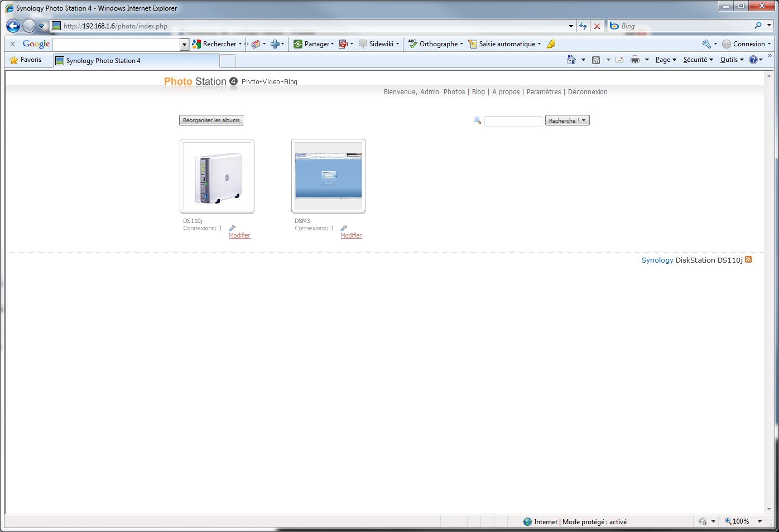Open the Favoris star panel

coord(26,60)
